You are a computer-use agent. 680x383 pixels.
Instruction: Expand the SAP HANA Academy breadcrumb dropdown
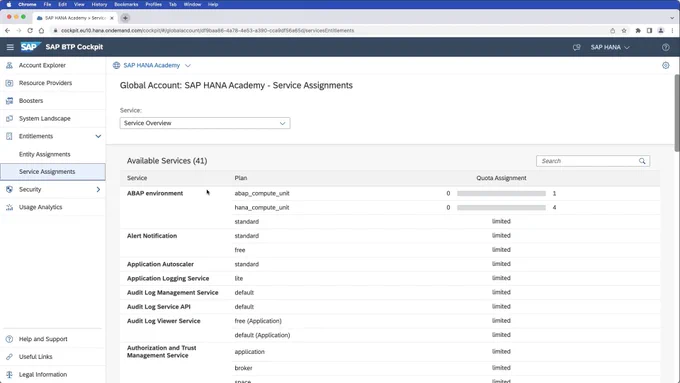pos(188,65)
